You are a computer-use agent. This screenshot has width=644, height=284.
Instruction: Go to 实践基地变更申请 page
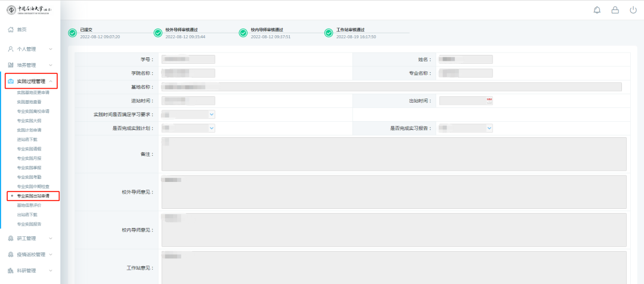pyautogui.click(x=33, y=92)
